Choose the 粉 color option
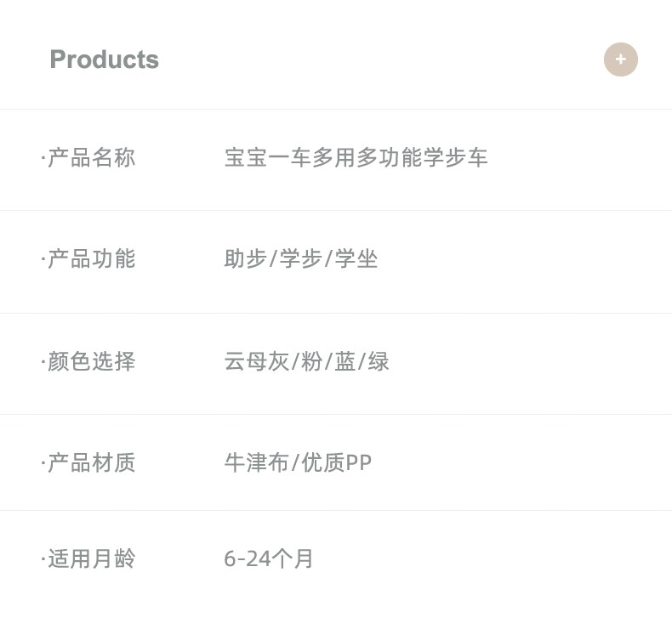Image resolution: width=672 pixels, height=629 pixels. pos(312,361)
